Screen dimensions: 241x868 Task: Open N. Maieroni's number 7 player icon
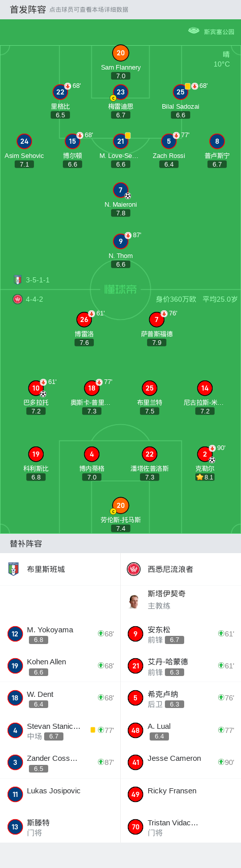121,190
